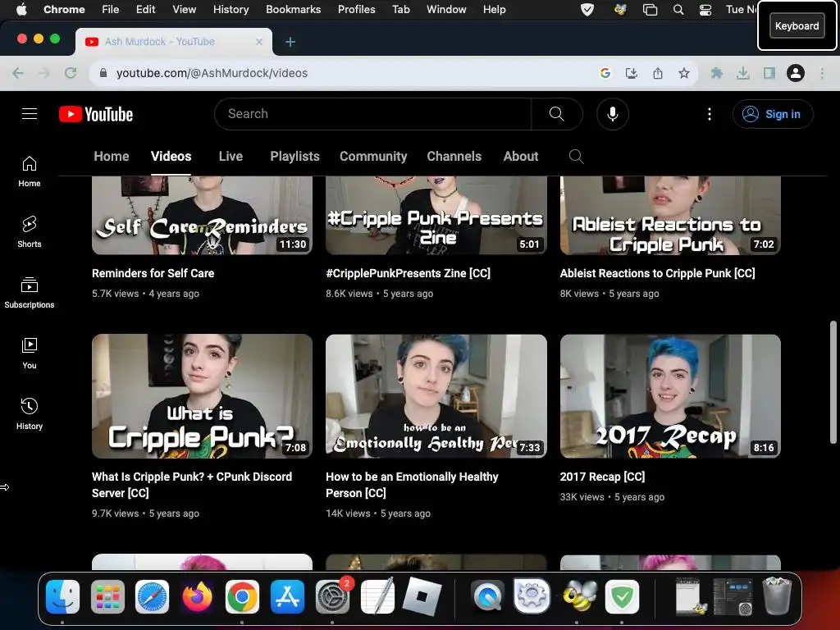Image resolution: width=840 pixels, height=630 pixels.
Task: Go back with browser back arrow
Action: pyautogui.click(x=18, y=73)
